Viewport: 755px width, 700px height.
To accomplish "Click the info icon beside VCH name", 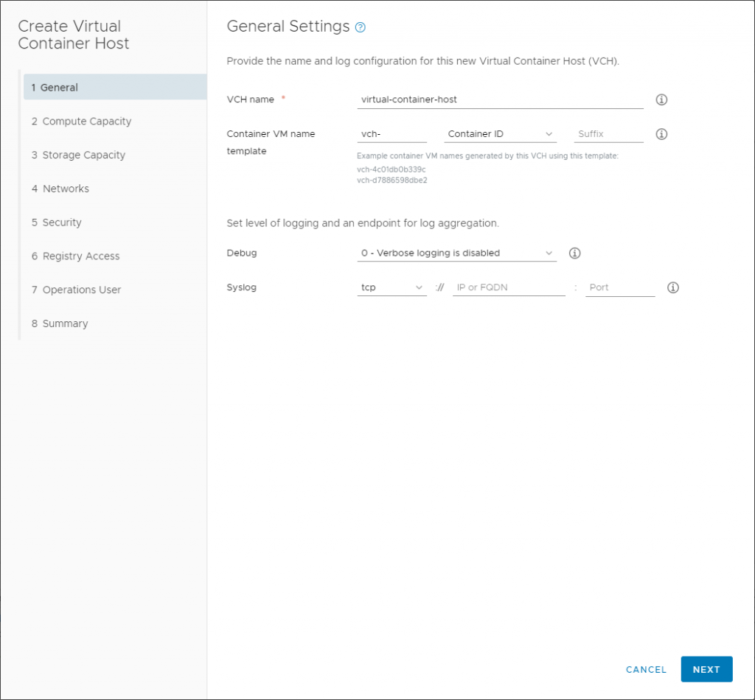I will pos(661,99).
